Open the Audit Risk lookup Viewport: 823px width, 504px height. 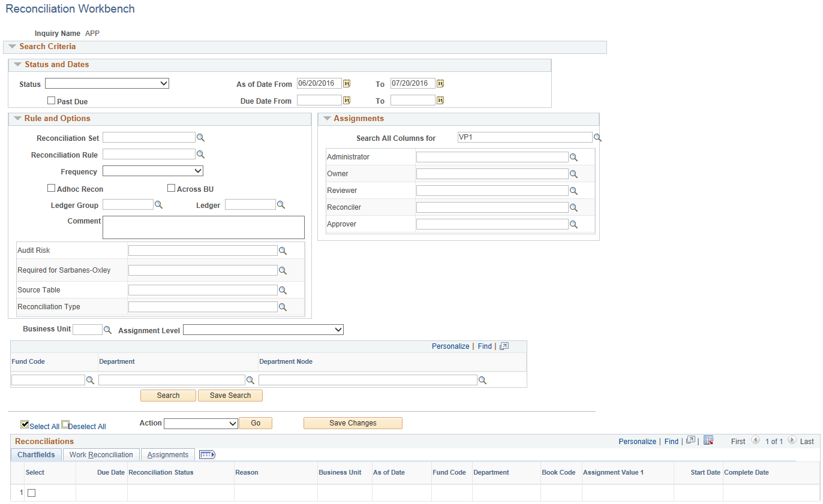[x=283, y=251]
